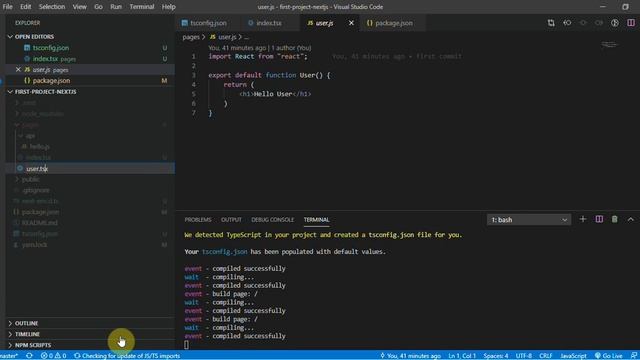The width and height of the screenshot is (640, 360).
Task: Click the feedback icon in the status bar
Action: [x=633, y=356]
